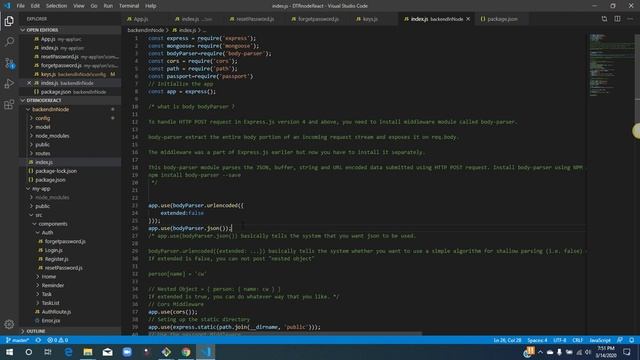Open the Action Center notification icon
The height and width of the screenshot is (360, 640).
point(627,352)
